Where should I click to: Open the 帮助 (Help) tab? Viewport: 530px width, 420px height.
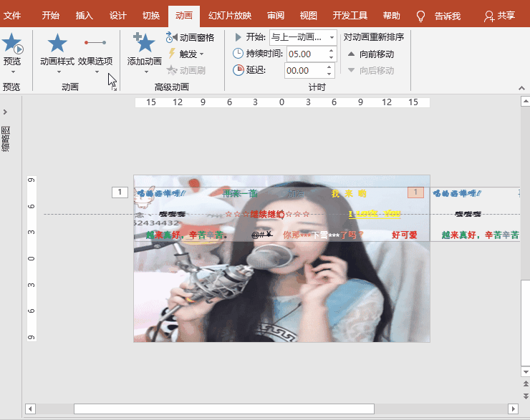(392, 16)
